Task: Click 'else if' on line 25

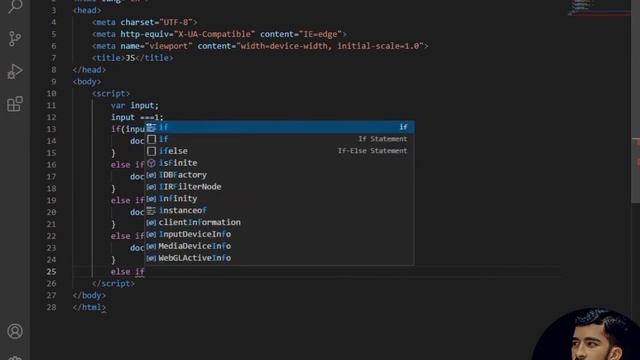Action: [x=127, y=272]
